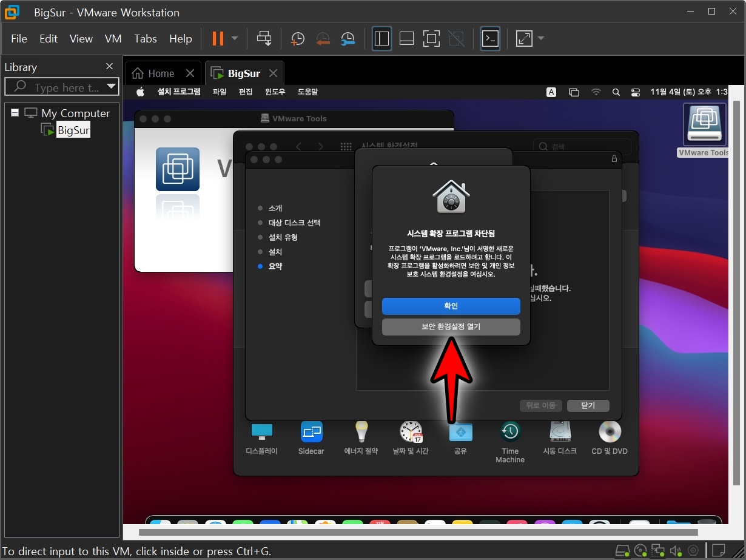Open Spotlight search magnifier icon
This screenshot has height=560, width=746.
click(616, 92)
